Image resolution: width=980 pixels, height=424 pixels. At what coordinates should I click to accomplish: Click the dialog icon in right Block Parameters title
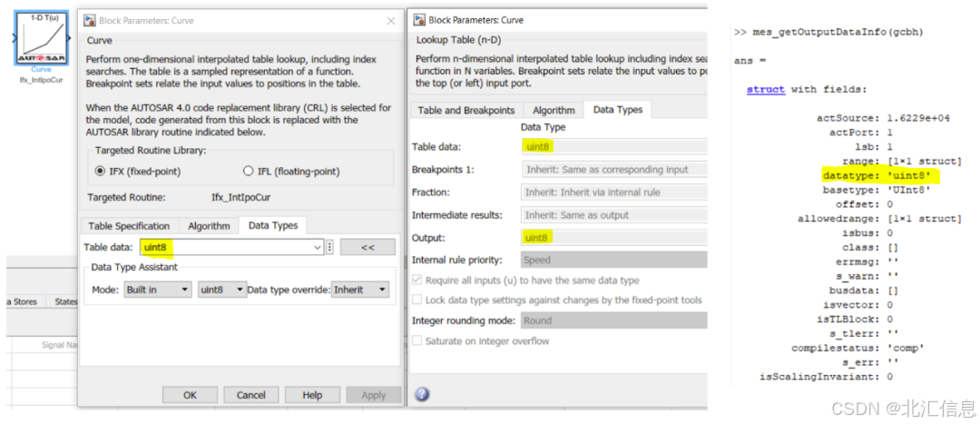click(418, 20)
